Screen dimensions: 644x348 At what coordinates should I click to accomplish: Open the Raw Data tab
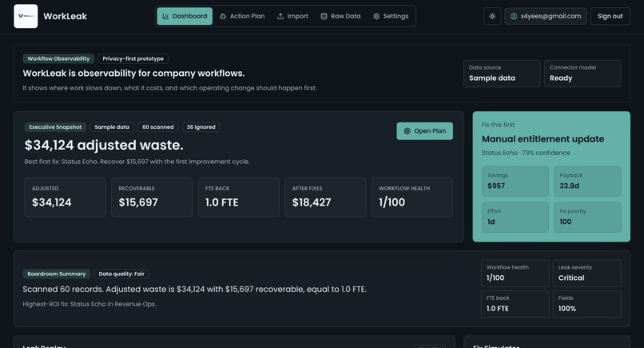click(x=340, y=16)
